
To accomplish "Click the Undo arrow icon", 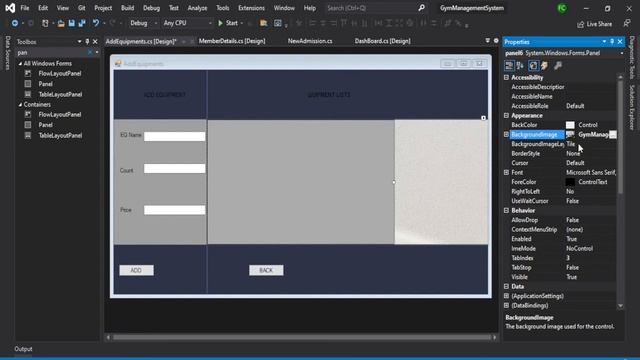I will click(x=96, y=23).
